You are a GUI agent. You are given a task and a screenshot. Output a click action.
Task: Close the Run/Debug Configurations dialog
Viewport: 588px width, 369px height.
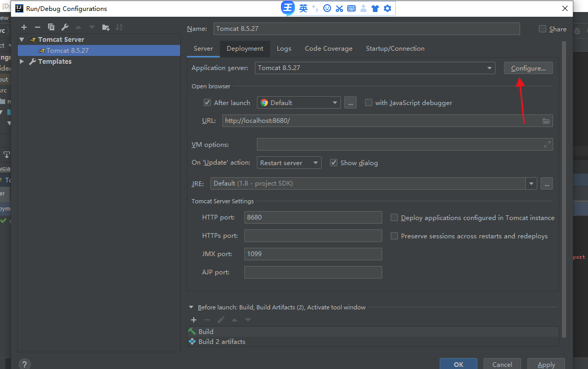tap(565, 8)
